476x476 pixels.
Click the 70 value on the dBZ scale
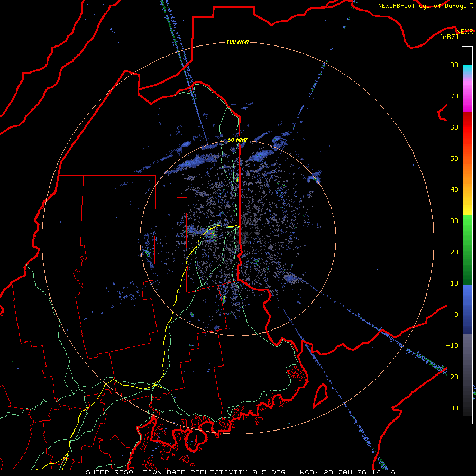tap(454, 96)
